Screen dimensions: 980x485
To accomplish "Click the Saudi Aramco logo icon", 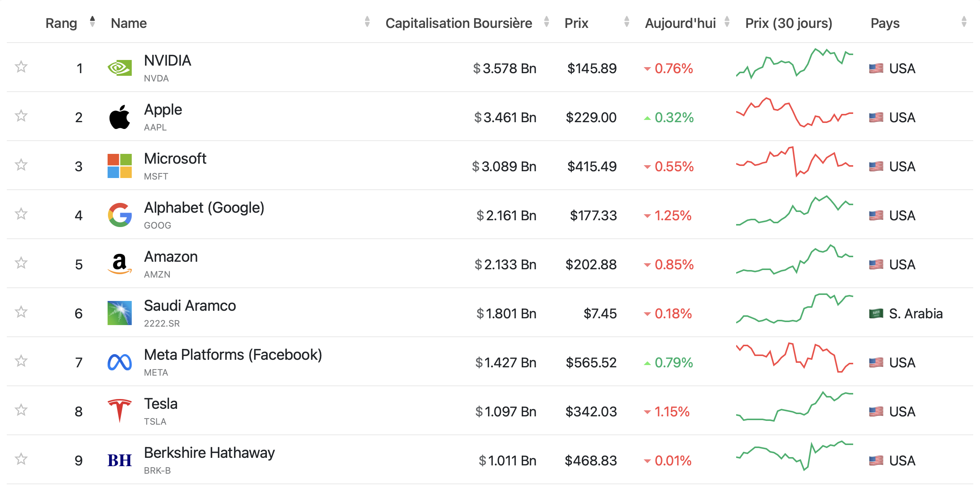I will click(119, 313).
